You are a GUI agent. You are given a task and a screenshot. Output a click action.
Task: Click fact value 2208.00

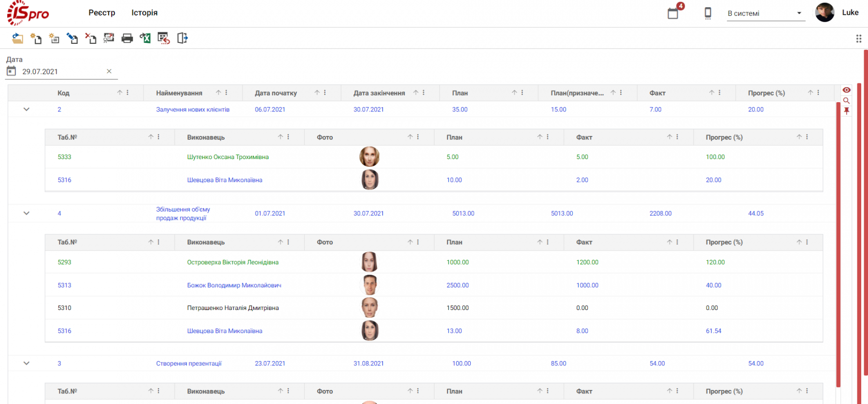click(660, 213)
